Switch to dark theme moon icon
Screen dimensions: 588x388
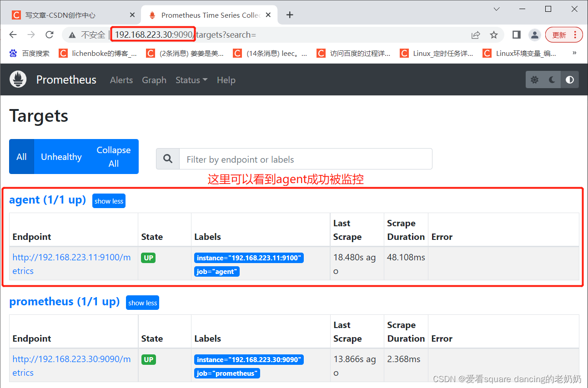click(552, 80)
